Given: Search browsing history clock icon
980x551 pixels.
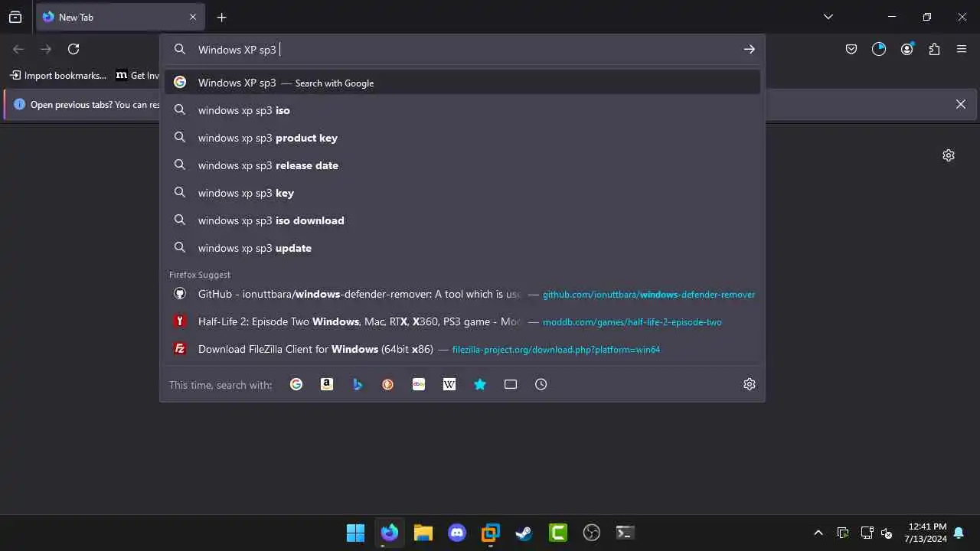Looking at the screenshot, I should point(541,384).
